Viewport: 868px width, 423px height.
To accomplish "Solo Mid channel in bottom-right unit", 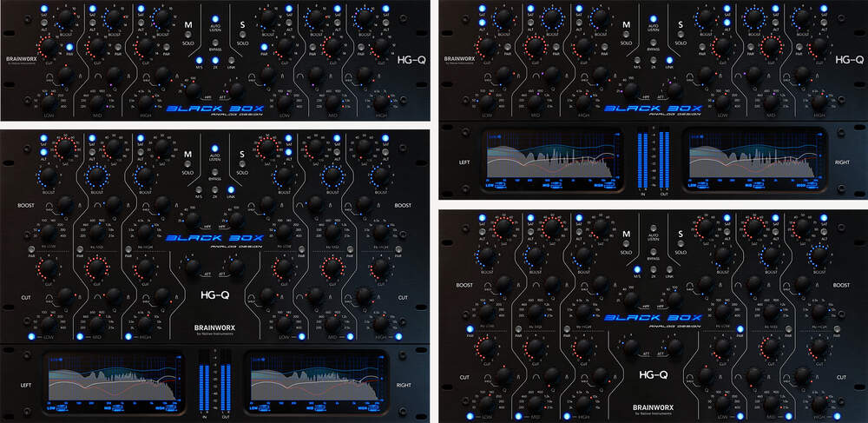I will 626,243.
